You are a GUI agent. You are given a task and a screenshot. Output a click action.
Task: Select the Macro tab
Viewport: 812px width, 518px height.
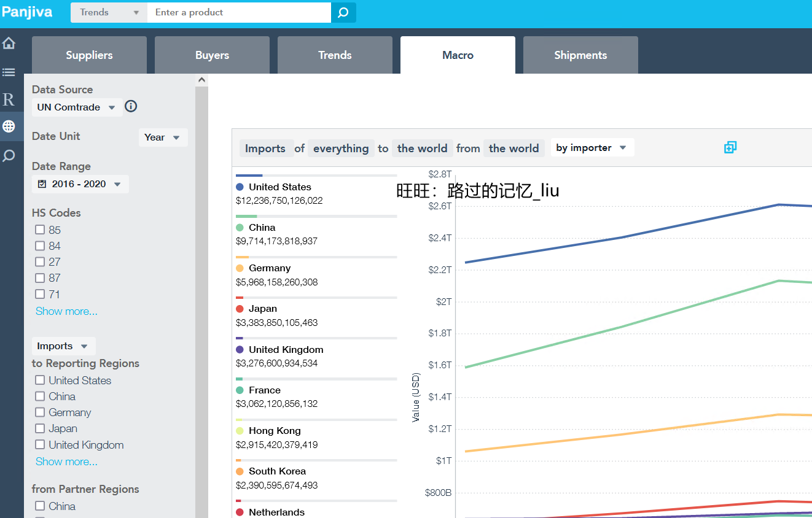[458, 55]
